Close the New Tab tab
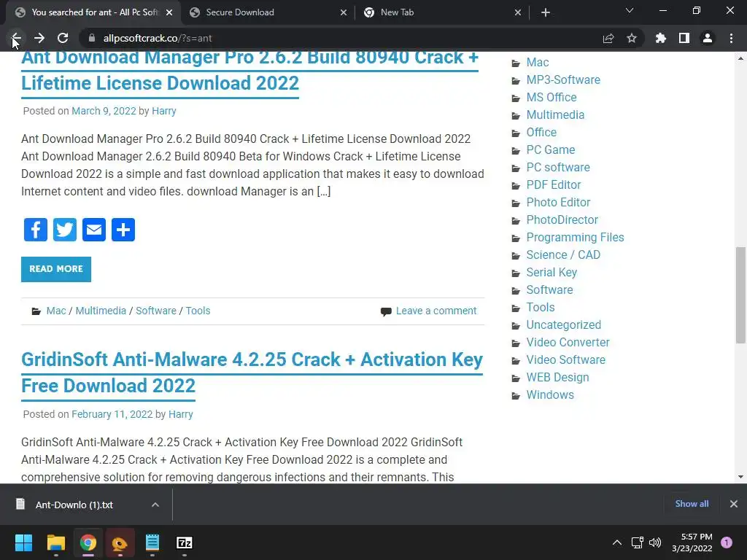The width and height of the screenshot is (747, 560). pyautogui.click(x=518, y=12)
